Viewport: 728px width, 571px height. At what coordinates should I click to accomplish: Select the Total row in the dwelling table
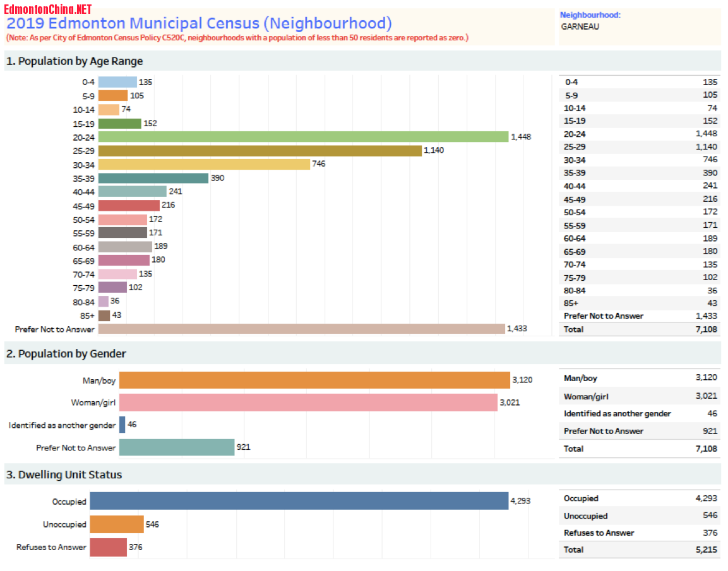point(640,550)
